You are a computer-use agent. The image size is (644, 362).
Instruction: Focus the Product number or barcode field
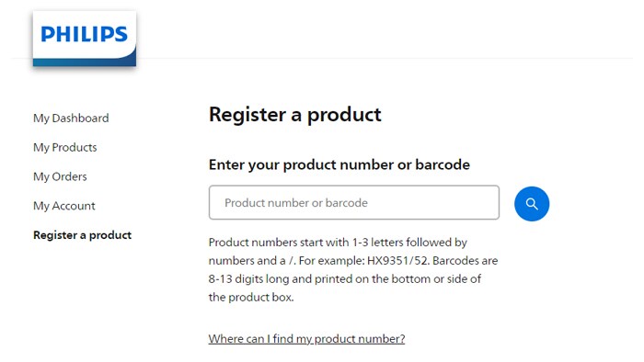354,202
